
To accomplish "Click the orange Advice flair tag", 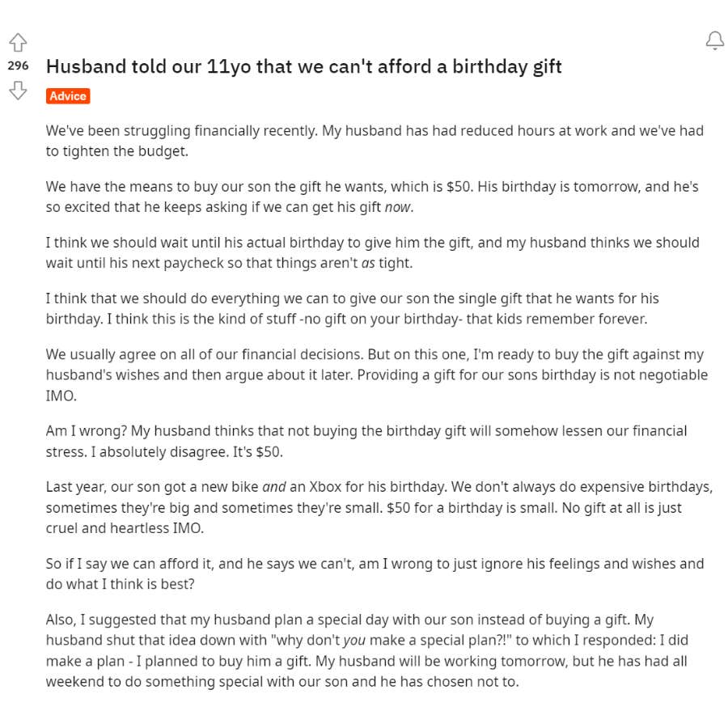I will coord(67,96).
